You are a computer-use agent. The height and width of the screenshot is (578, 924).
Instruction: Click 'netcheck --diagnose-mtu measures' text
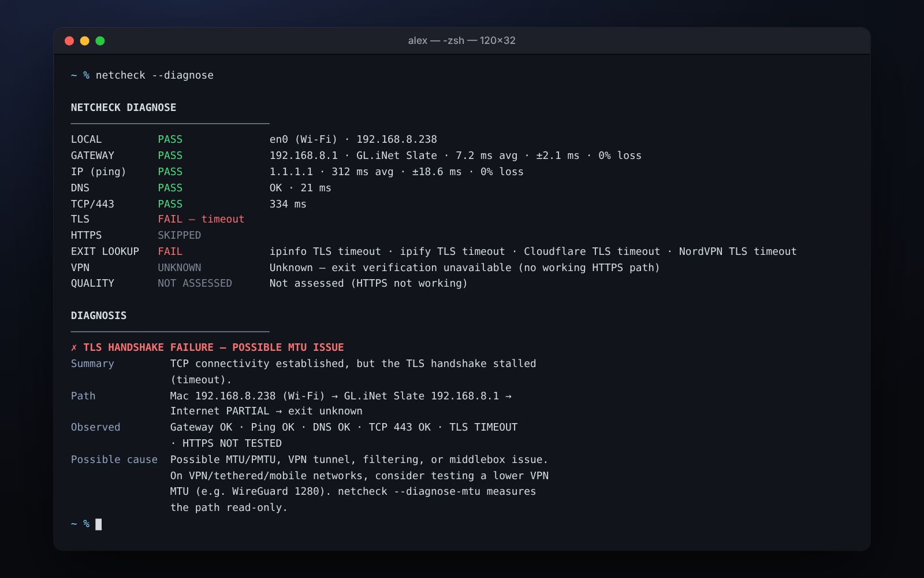click(437, 491)
